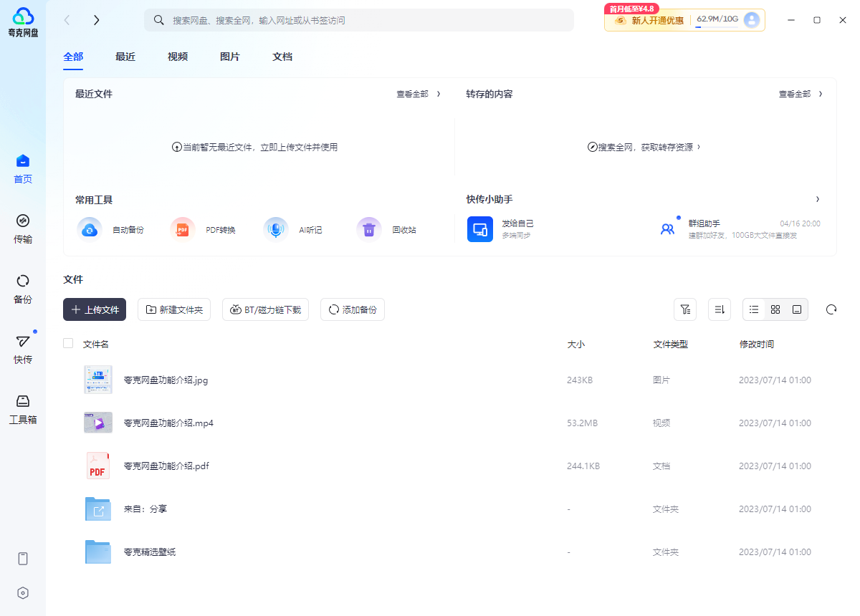Open the 回收站 recycle bin tool

tap(387, 228)
